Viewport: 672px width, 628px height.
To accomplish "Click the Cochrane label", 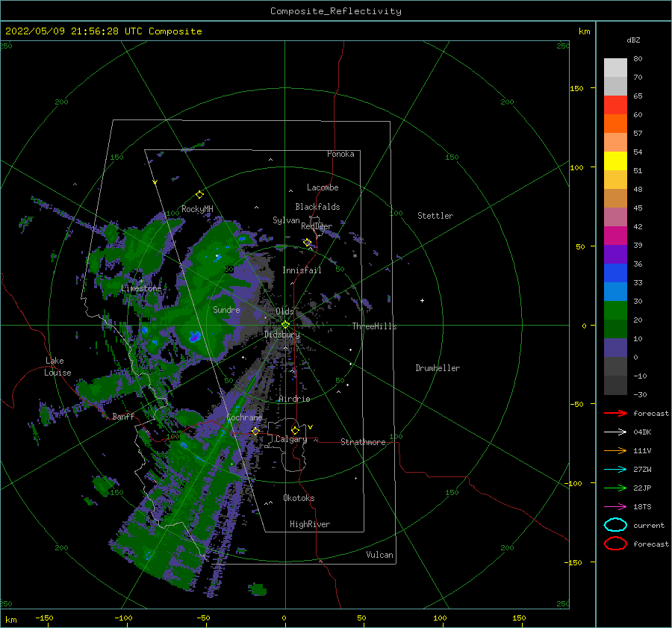I will pyautogui.click(x=244, y=417).
